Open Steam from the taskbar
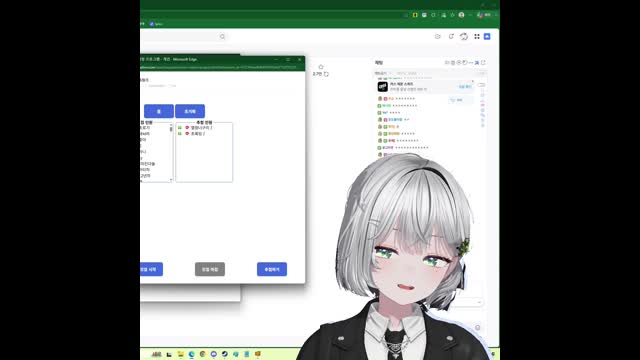This screenshot has width=640, height=360. [x=224, y=354]
